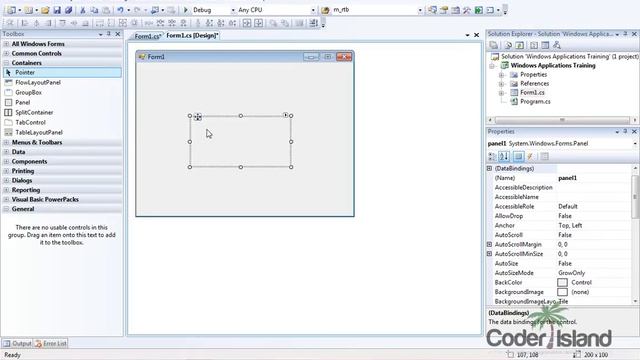
Task: Click the Save floppy disk toolbar icon
Action: tap(57, 10)
